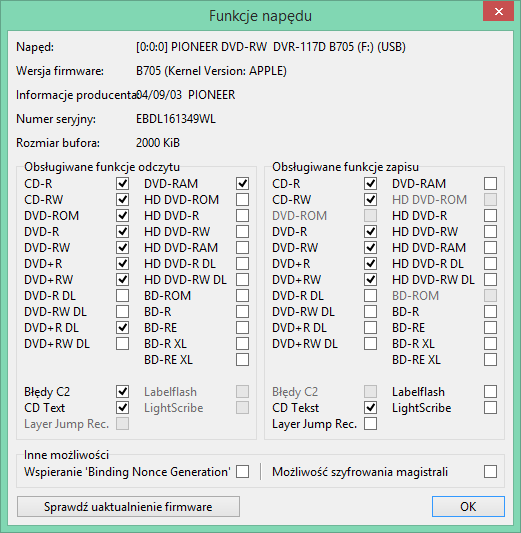The image size is (521, 533).
Task: Toggle Błędy C2 read checkbox
Action: point(122,392)
